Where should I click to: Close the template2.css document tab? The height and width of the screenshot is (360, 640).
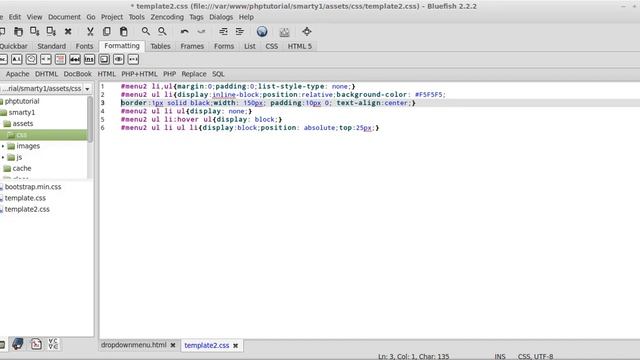click(x=236, y=346)
